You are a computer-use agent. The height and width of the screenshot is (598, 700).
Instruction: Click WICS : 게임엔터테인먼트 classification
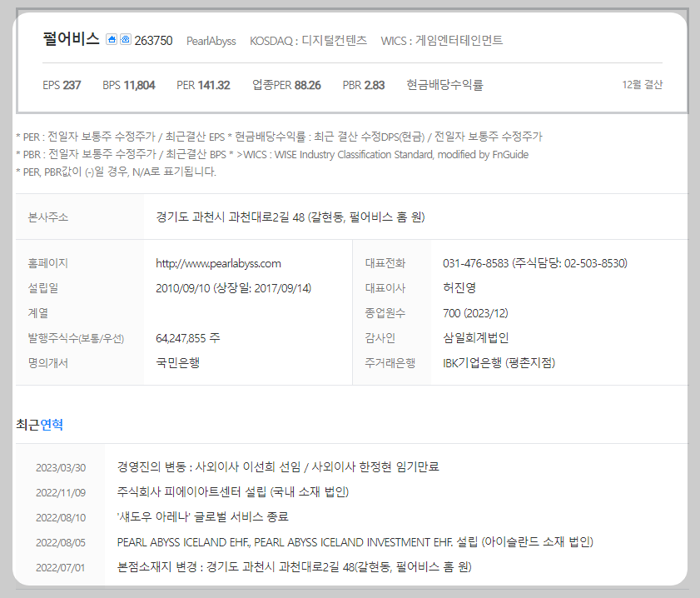click(442, 41)
